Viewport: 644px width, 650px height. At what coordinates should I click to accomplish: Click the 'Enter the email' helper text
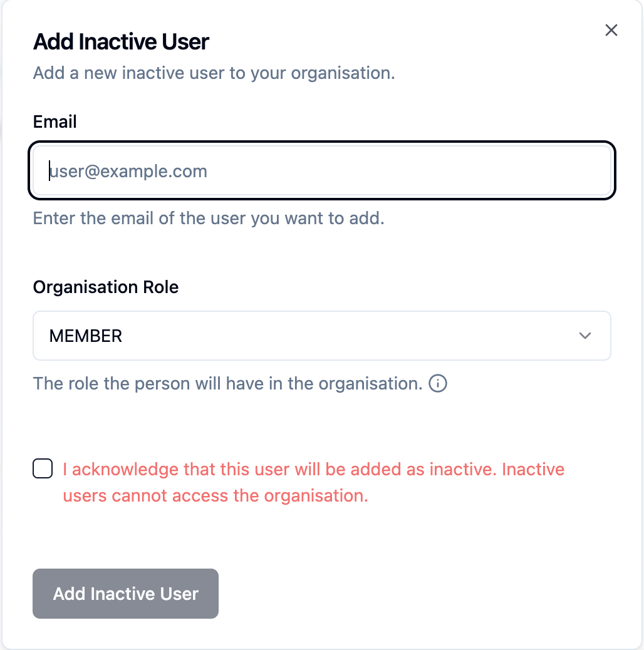point(209,219)
